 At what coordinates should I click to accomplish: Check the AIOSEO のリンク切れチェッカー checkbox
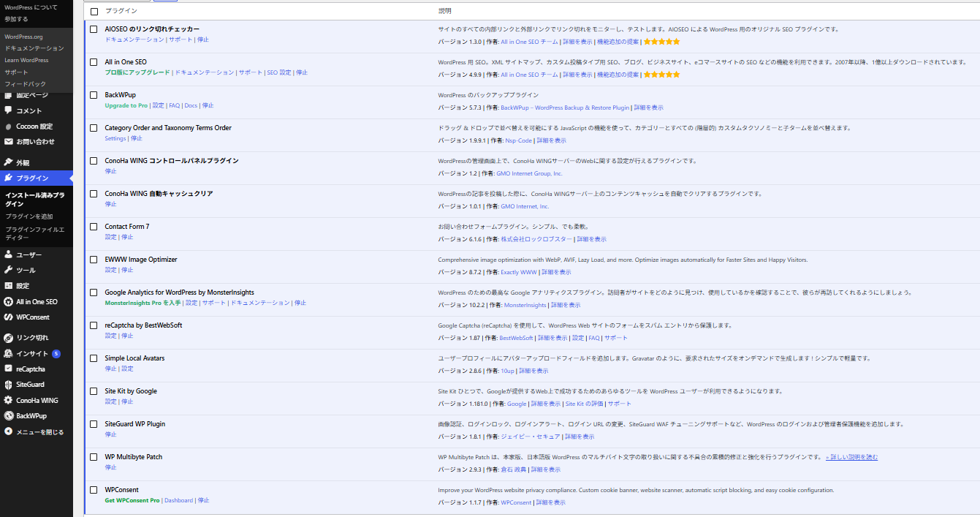pos(94,29)
